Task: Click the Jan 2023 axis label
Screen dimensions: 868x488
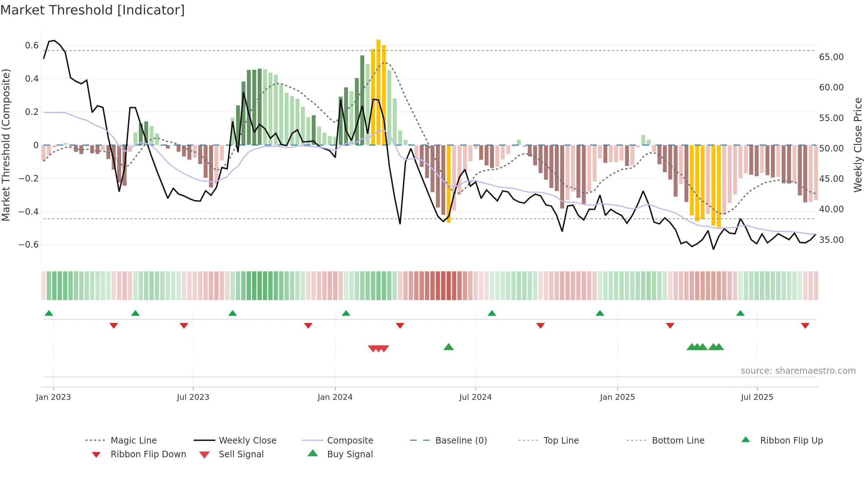Action: coord(54,397)
